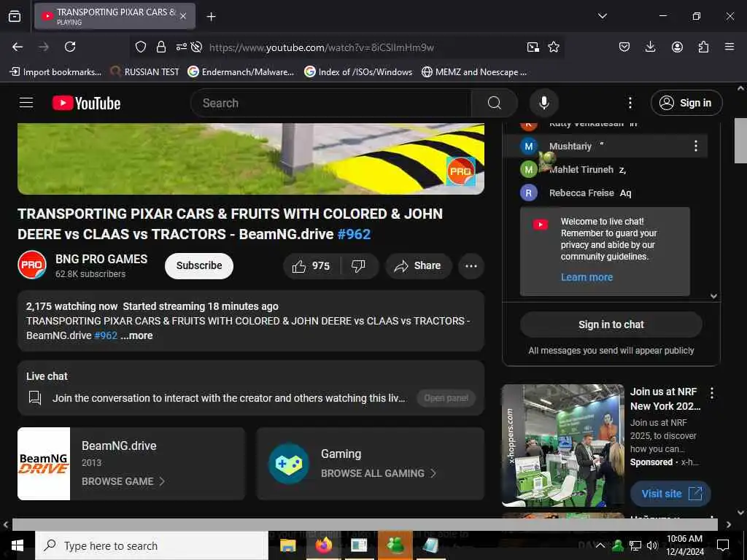The height and width of the screenshot is (560, 747).
Task: Open YouTube settings three-dot menu
Action: [x=630, y=103]
